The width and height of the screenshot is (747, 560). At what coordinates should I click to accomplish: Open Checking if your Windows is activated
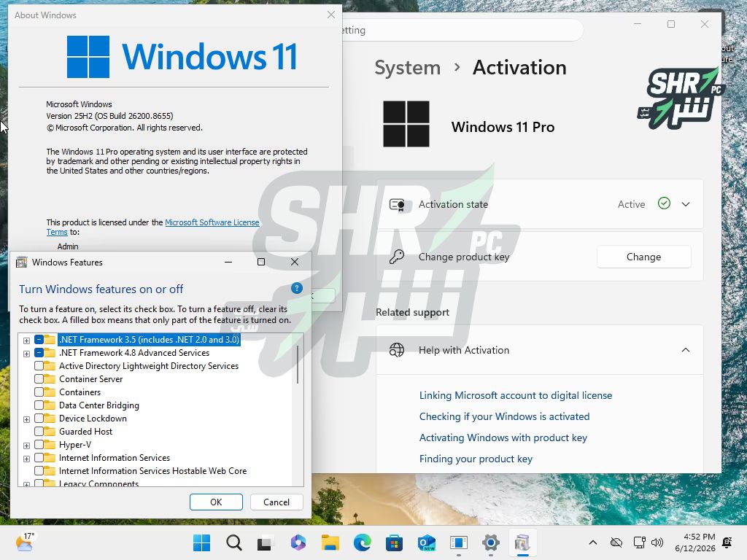point(504,416)
